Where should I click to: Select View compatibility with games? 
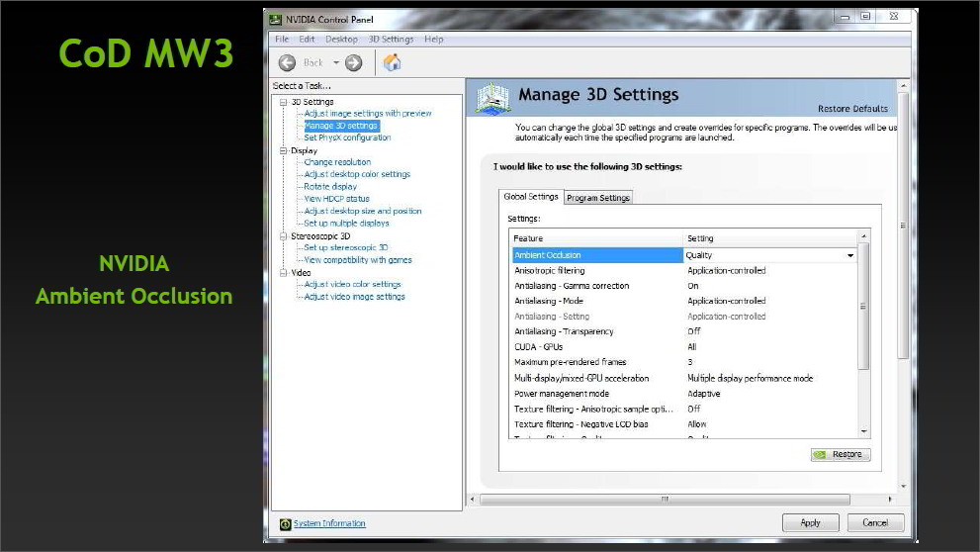(358, 260)
